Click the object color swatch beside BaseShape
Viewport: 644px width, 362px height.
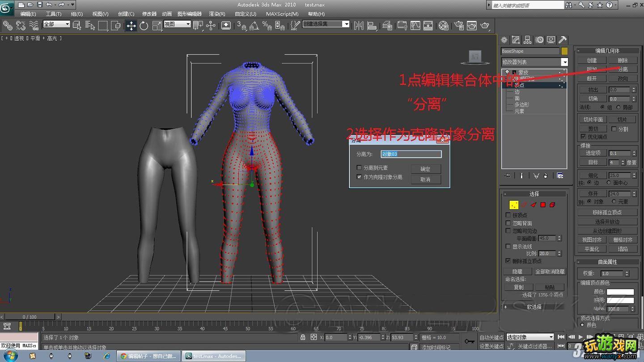564,51
